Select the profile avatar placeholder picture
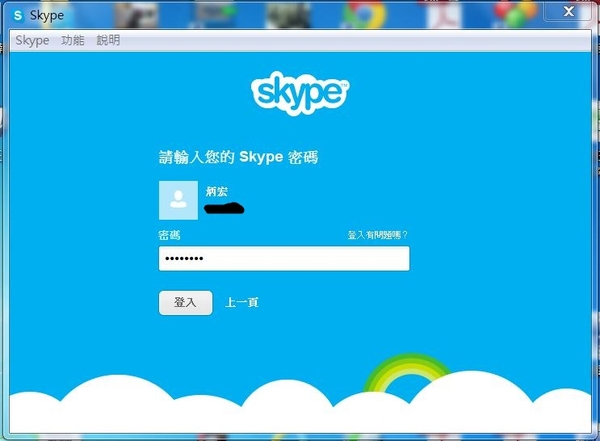The height and width of the screenshot is (441, 600). pyautogui.click(x=178, y=200)
